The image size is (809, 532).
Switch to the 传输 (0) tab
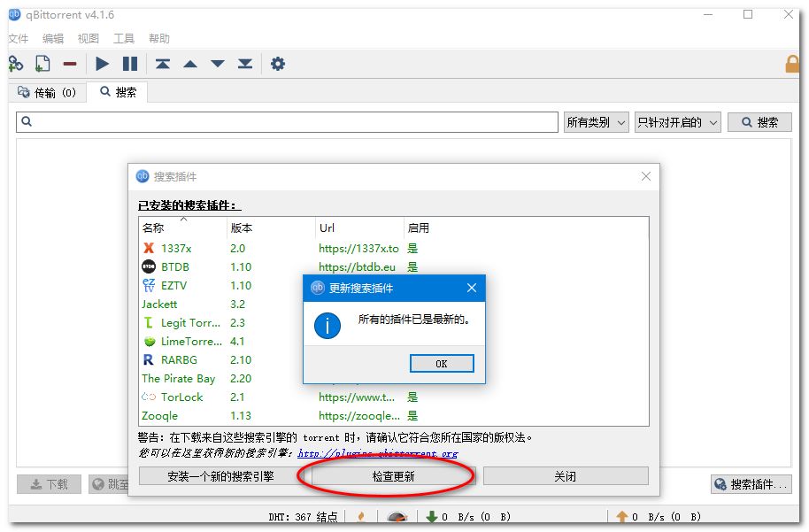(47, 92)
